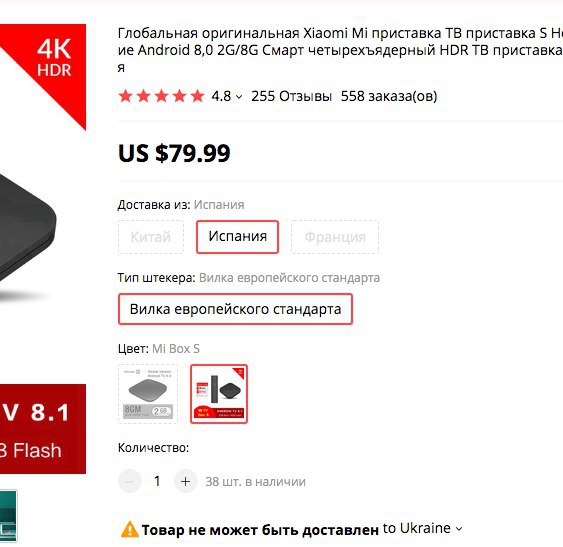Click the five-star rating icons
This screenshot has height=547, width=563.
point(161,96)
